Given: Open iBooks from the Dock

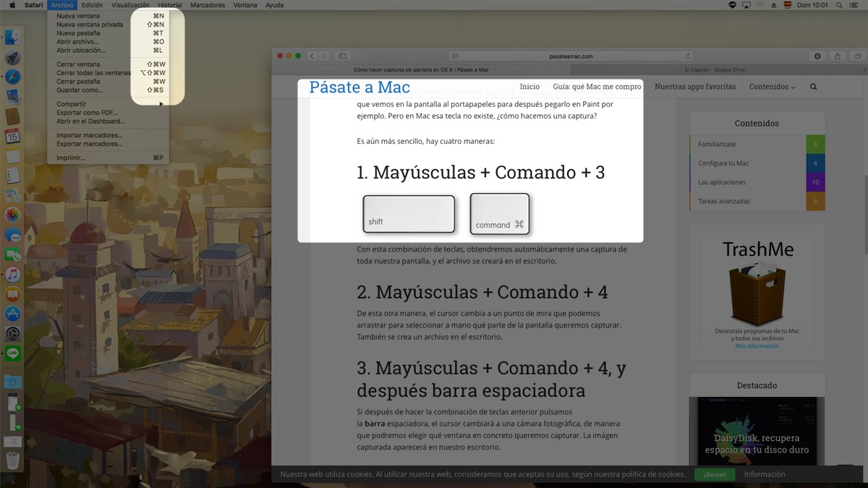Looking at the screenshot, I should pyautogui.click(x=12, y=294).
